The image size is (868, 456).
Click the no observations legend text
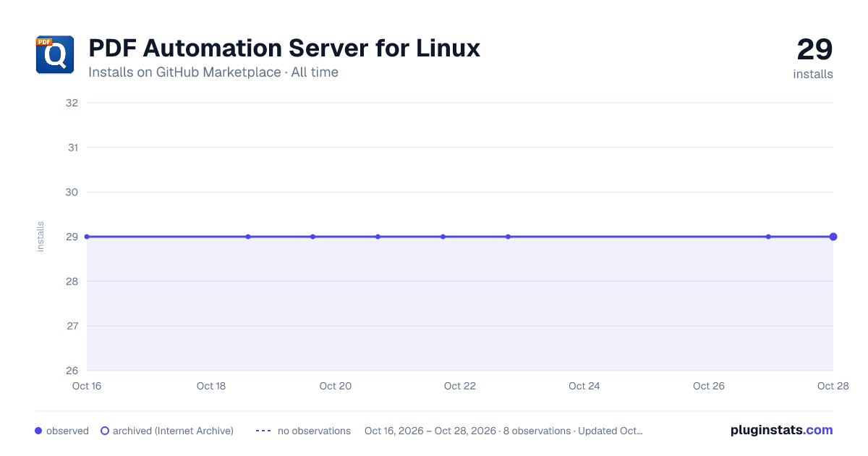tap(314, 431)
